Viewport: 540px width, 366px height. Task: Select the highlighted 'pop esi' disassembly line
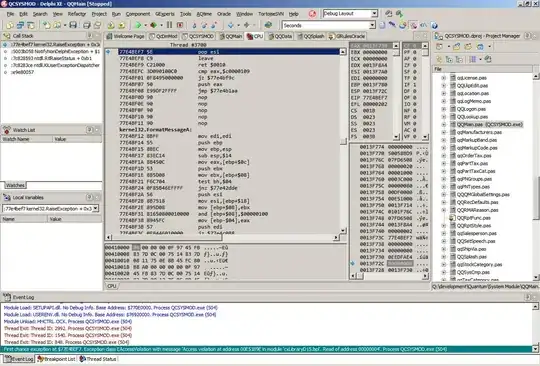tap(229, 52)
